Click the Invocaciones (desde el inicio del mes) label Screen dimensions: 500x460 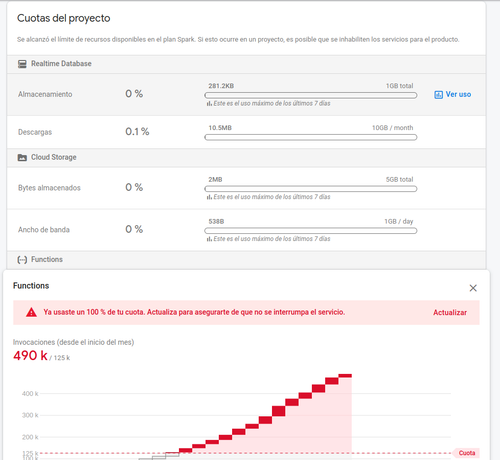[x=73, y=342]
